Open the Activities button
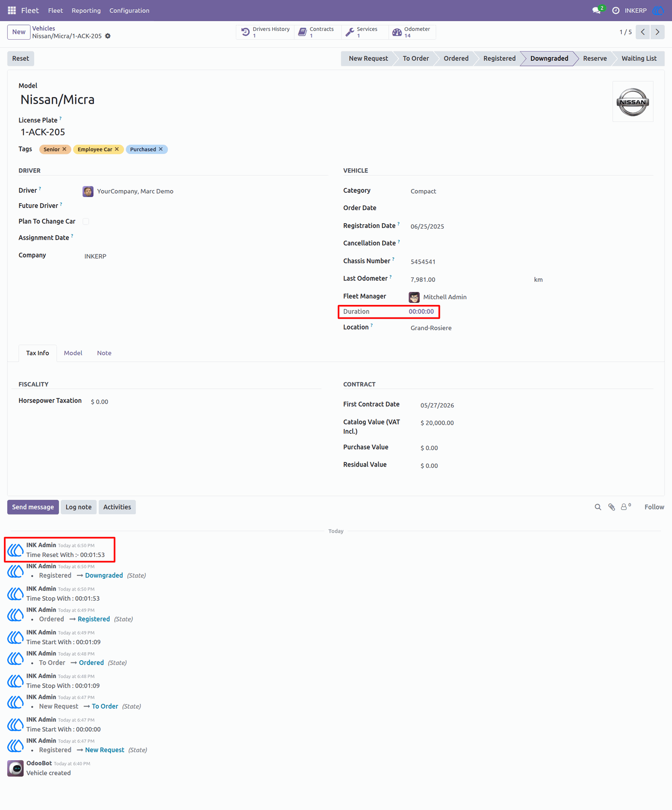 tap(117, 507)
